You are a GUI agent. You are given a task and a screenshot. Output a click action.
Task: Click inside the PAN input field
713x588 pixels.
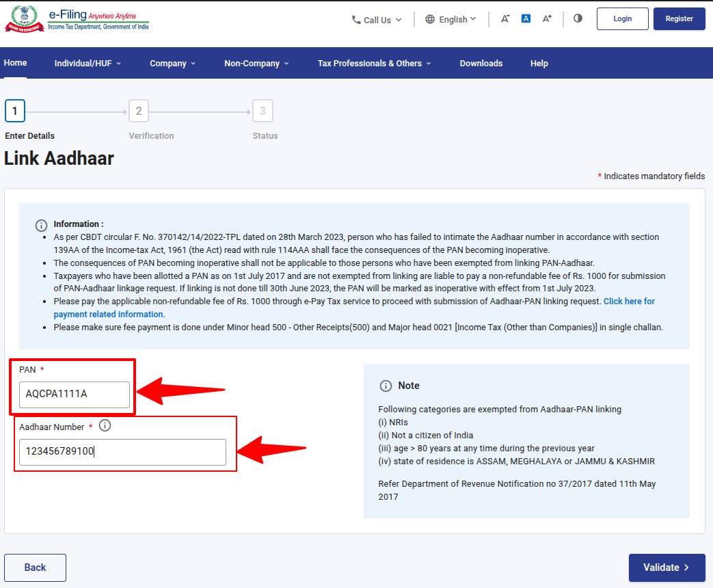[75, 395]
